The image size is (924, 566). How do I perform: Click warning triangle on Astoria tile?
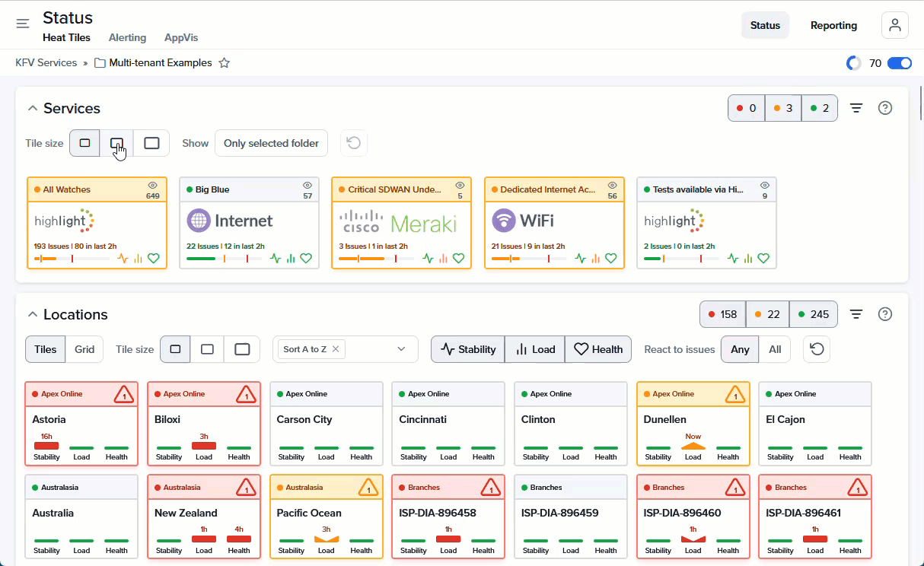123,395
